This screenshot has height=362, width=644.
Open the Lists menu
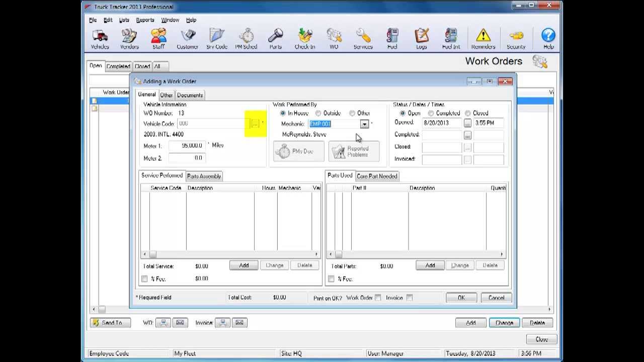pyautogui.click(x=124, y=20)
